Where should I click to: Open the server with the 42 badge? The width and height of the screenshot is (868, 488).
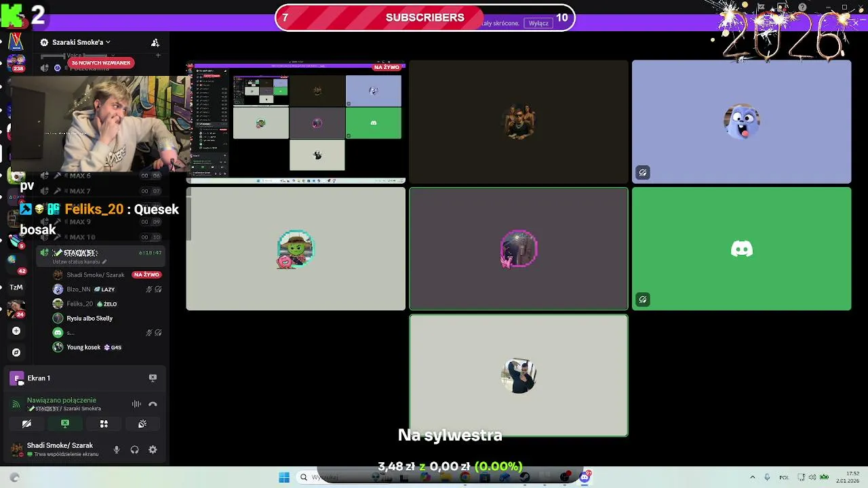(15, 263)
